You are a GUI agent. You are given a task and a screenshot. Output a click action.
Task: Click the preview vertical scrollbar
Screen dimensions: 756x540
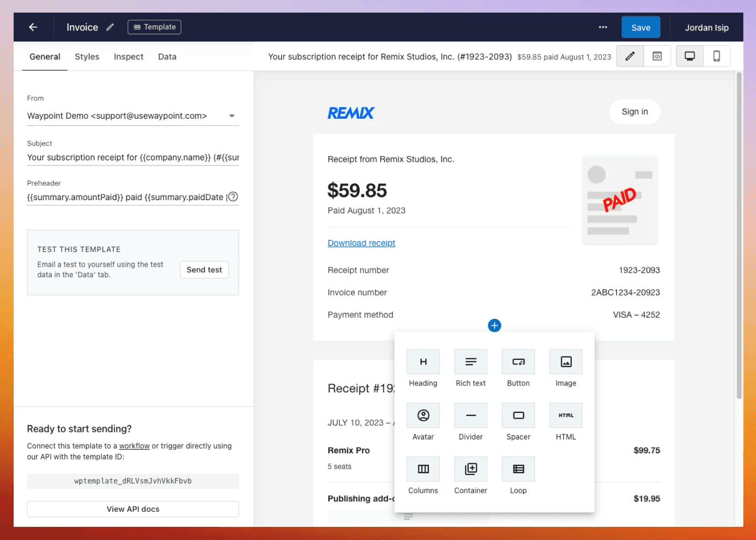coord(739,236)
